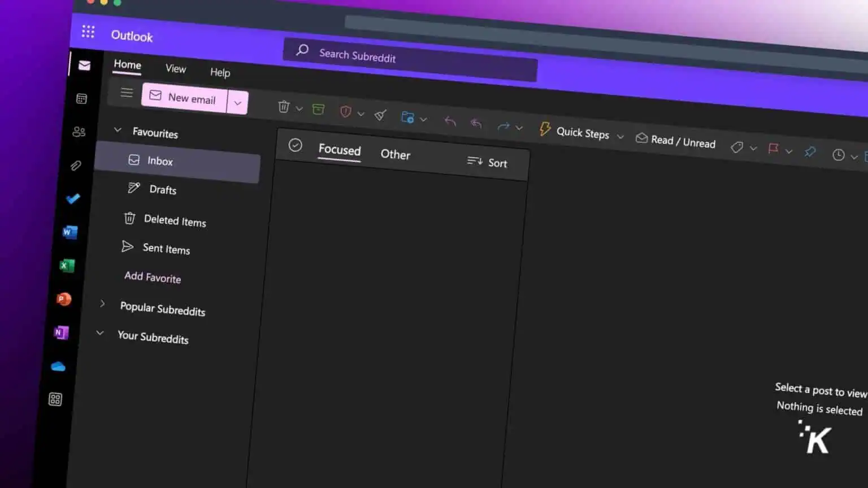Open the View menu

[175, 69]
